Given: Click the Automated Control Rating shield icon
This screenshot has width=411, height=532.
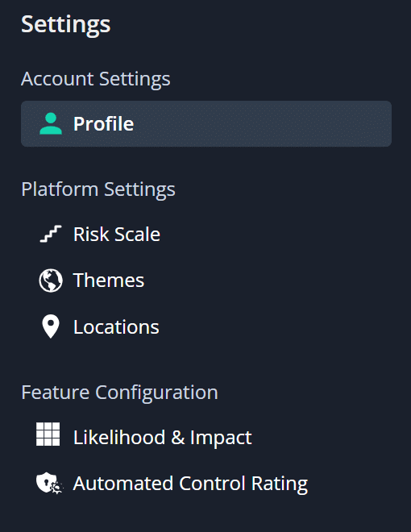Looking at the screenshot, I should tap(49, 484).
